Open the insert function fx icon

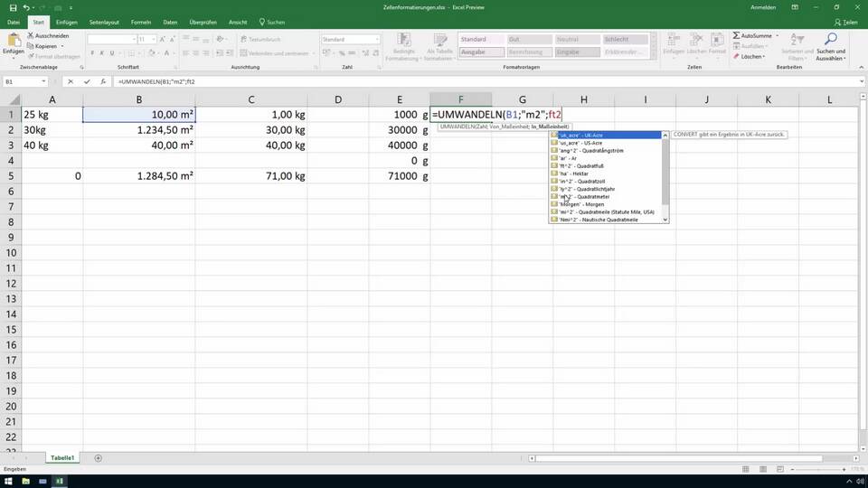[102, 81]
